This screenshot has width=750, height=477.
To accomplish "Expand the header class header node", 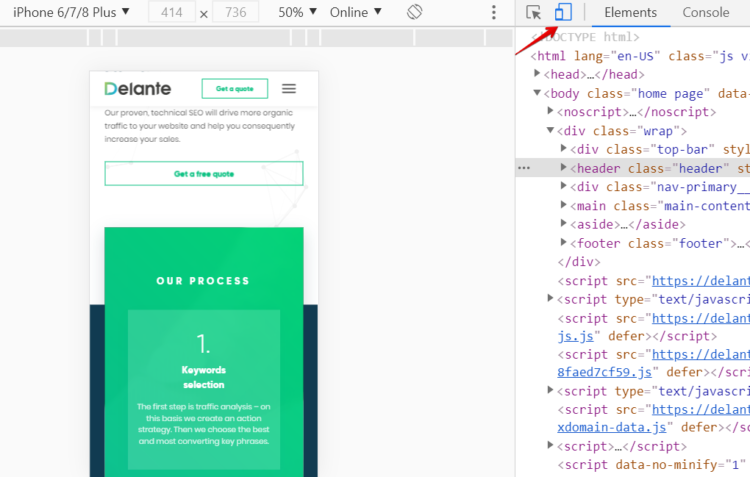I will pos(563,167).
